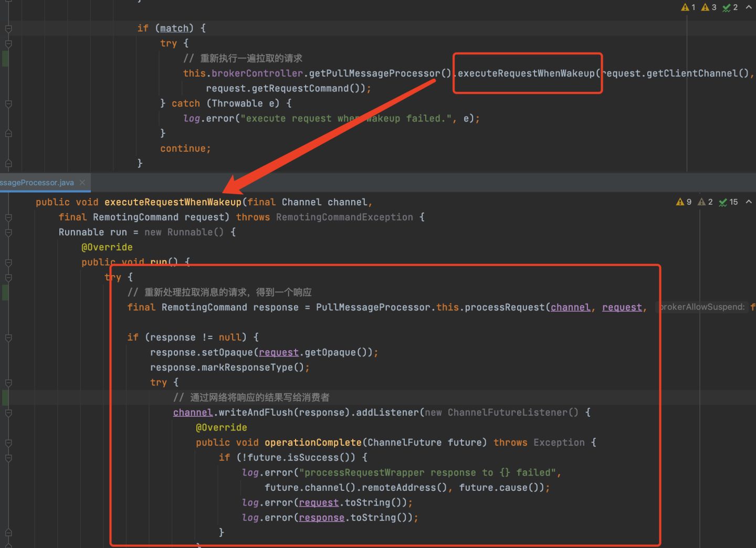Collapse the 'Runnable run = new Runnable()' block
Viewport: 756px width, 548px height.
point(8,233)
